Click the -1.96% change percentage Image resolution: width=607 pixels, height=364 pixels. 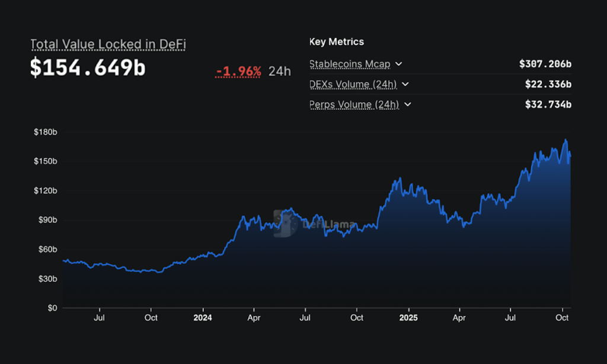click(239, 72)
